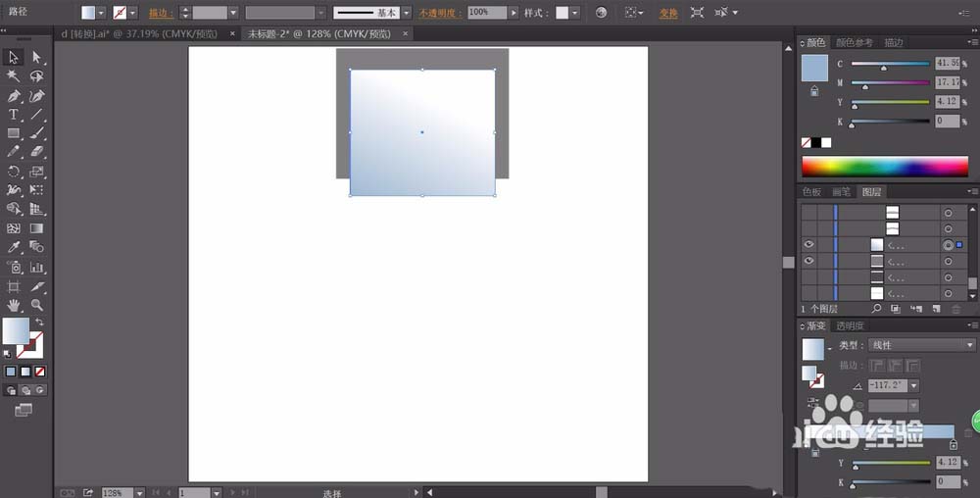This screenshot has height=498, width=980.
Task: Click the 变换 transform link
Action: tap(668, 13)
